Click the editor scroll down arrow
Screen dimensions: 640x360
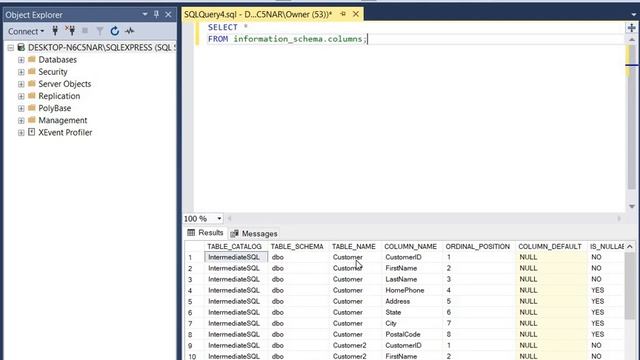pyautogui.click(x=632, y=207)
